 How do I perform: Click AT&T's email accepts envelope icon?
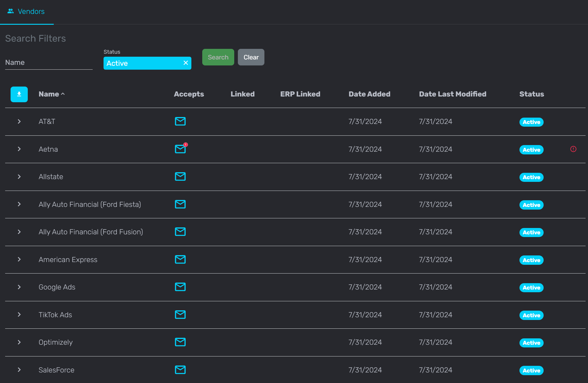point(180,121)
